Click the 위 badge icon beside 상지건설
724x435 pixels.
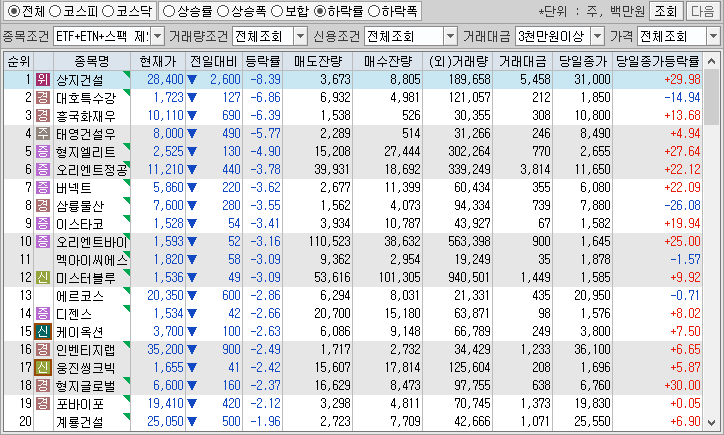coord(43,79)
